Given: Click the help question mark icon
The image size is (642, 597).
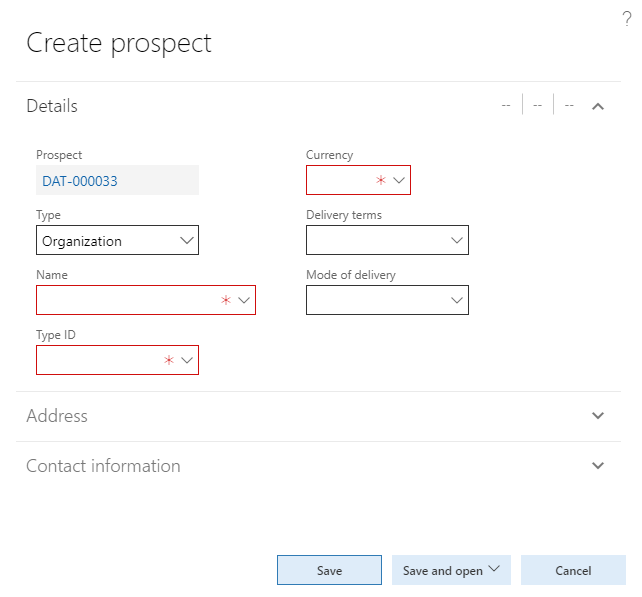Looking at the screenshot, I should pos(627,18).
